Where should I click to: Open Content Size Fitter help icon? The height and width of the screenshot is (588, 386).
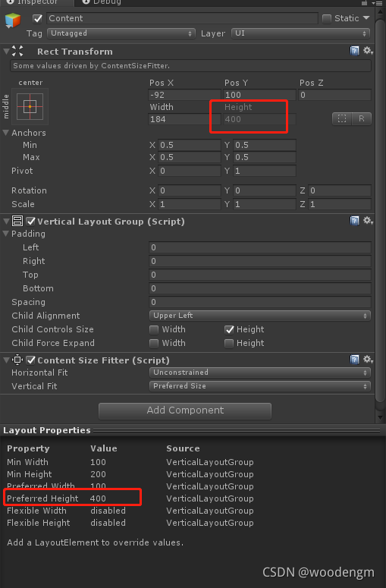(x=354, y=360)
